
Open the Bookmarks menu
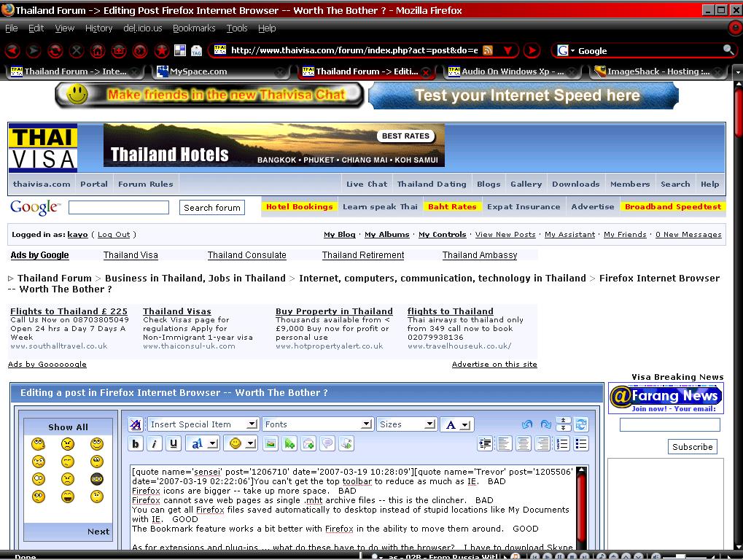[x=194, y=28]
